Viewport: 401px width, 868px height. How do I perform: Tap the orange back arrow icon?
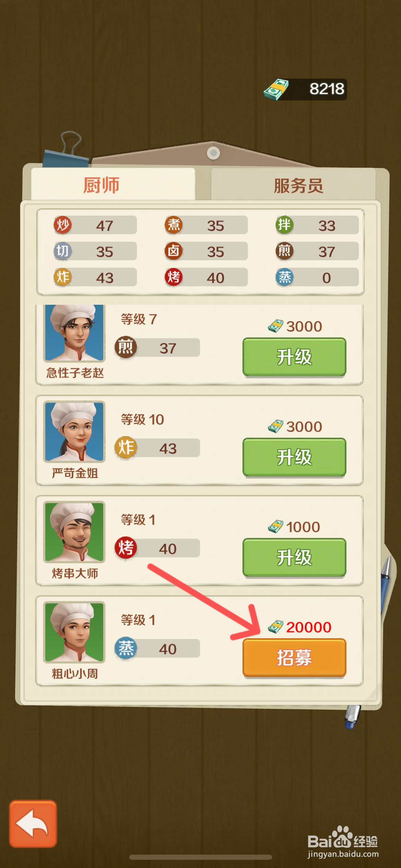pos(33,824)
